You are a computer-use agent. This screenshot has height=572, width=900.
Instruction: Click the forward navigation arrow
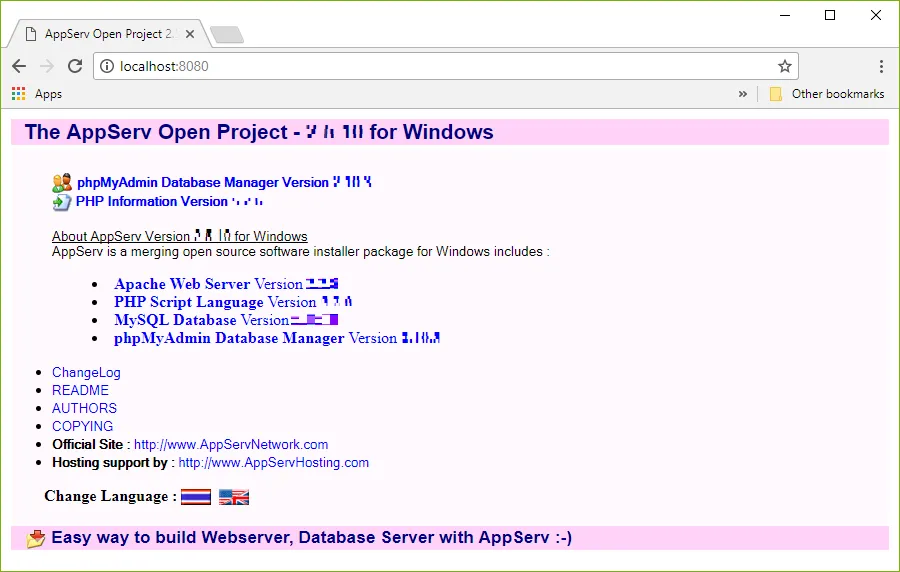(x=46, y=66)
